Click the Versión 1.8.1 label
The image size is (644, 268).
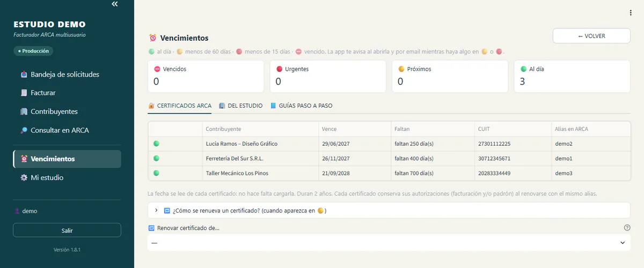pos(67,250)
